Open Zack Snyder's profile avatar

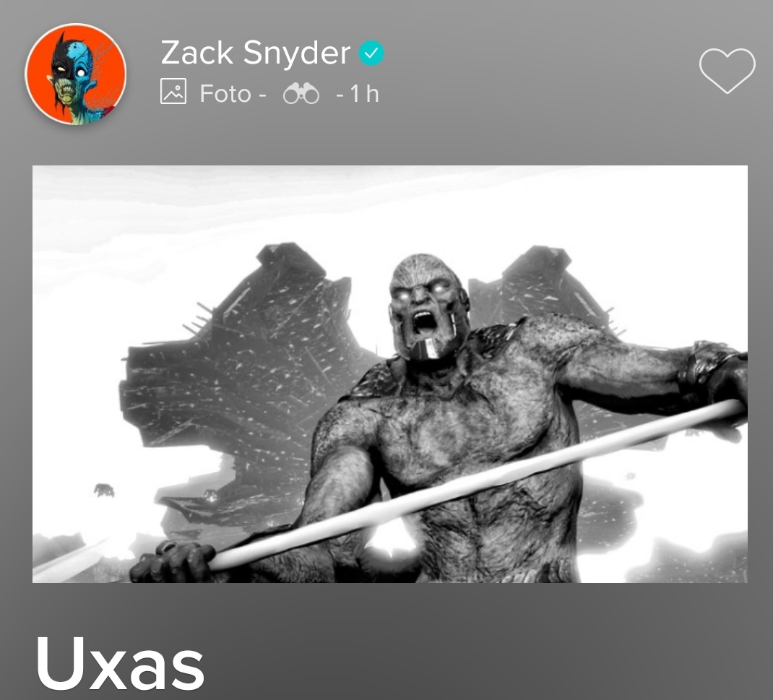[75, 74]
